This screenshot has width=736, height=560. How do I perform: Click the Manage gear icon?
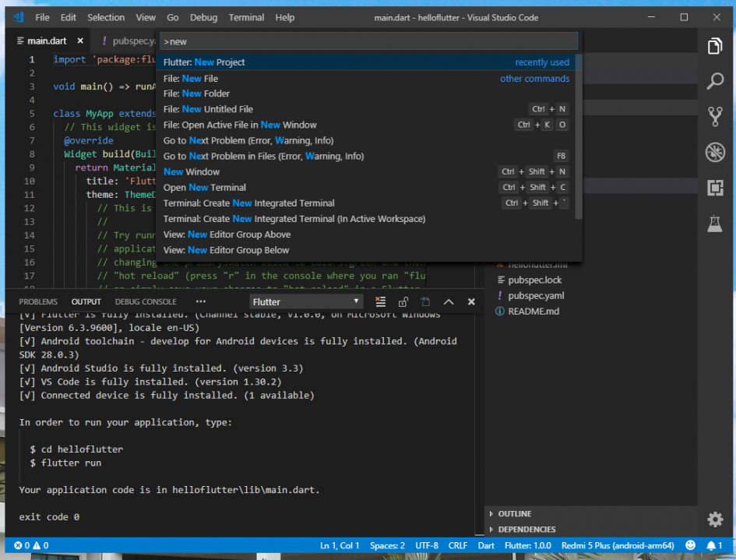(x=714, y=519)
